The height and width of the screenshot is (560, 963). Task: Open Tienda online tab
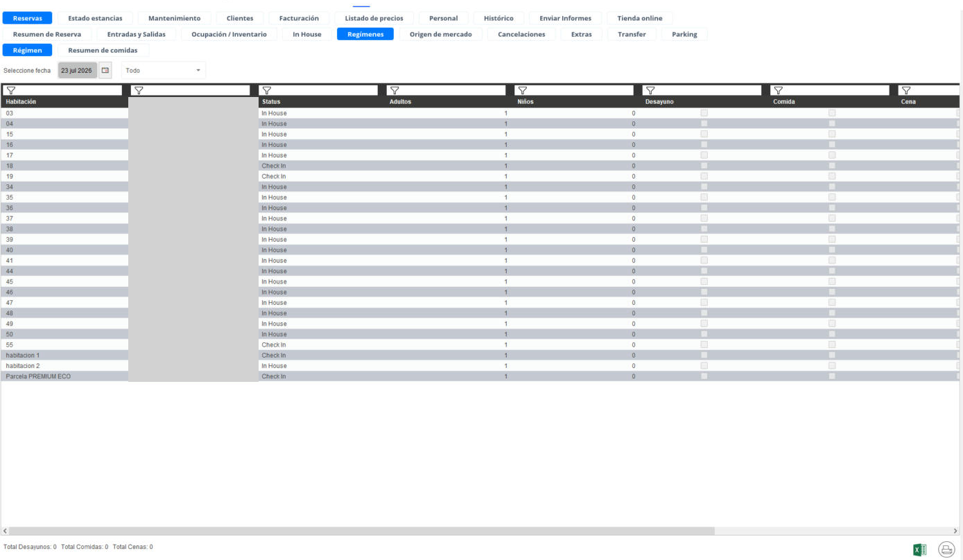click(x=640, y=18)
